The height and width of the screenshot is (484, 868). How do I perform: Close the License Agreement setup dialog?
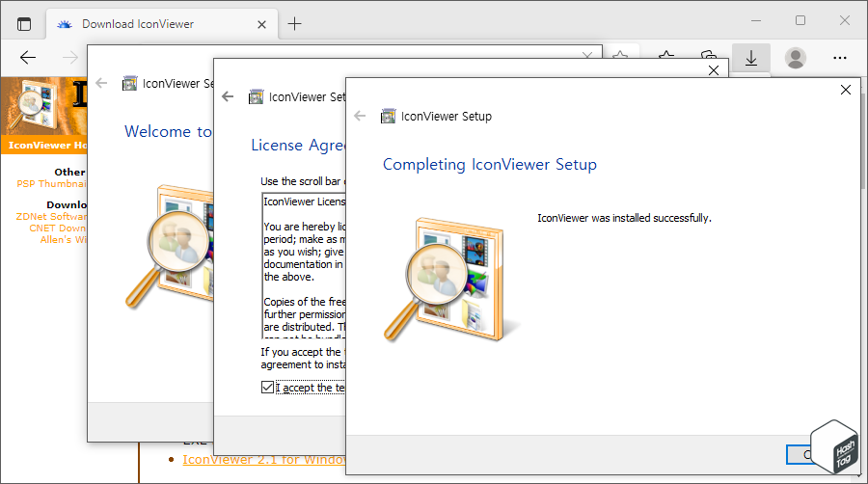pyautogui.click(x=714, y=70)
